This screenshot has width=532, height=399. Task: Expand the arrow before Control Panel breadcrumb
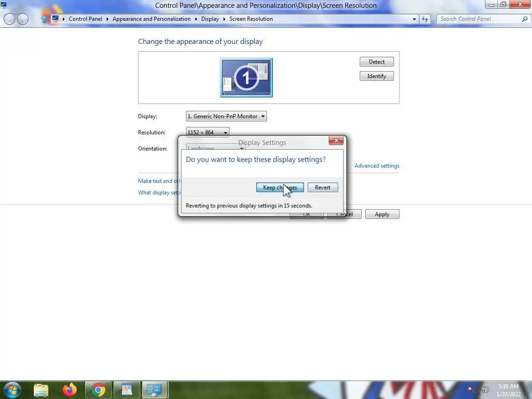pos(63,19)
